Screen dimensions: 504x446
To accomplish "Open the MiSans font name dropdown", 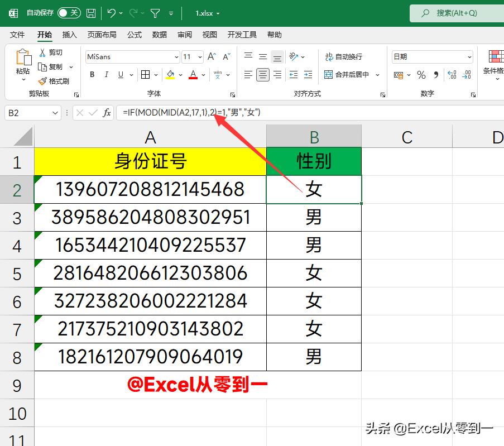I will click(175, 56).
